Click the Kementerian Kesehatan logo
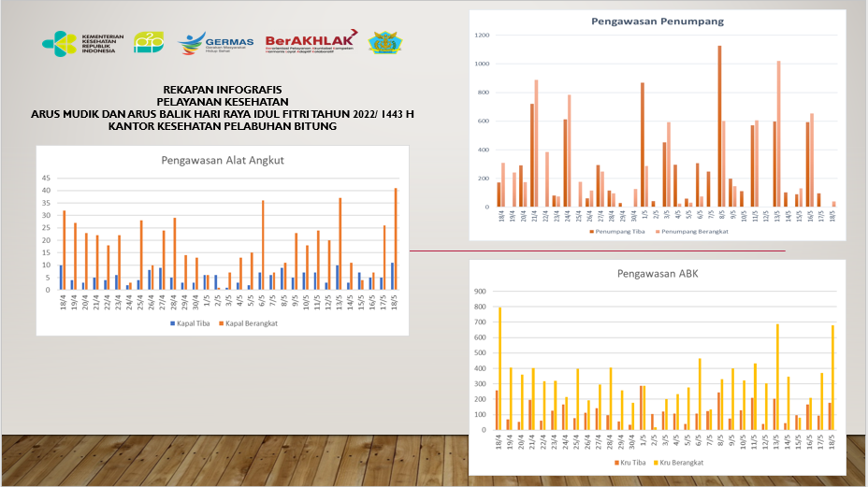This screenshot has height=487, width=868. click(80, 43)
